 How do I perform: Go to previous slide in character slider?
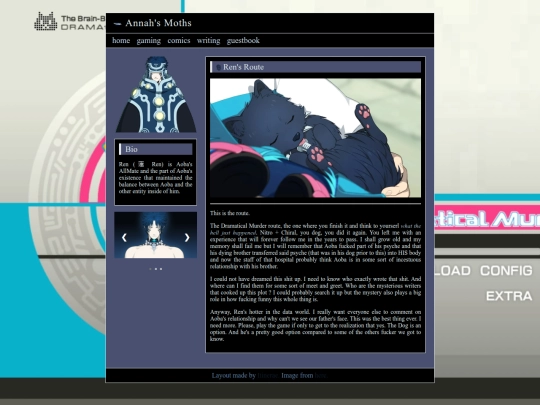[124, 237]
